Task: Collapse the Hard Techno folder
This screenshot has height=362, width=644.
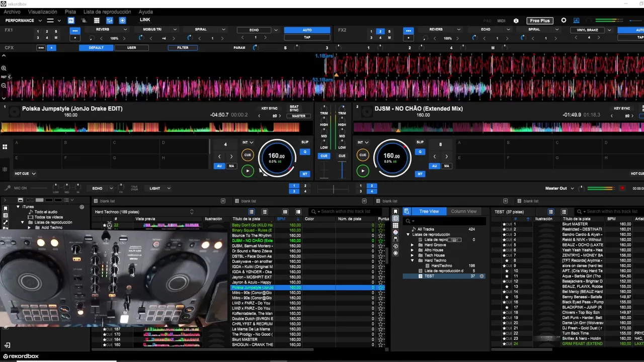Action: pos(412,260)
